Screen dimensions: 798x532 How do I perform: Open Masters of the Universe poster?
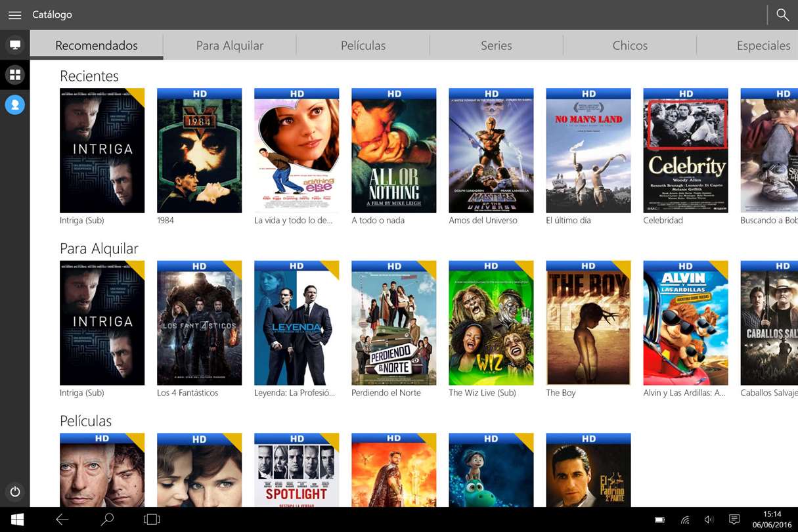(491, 150)
